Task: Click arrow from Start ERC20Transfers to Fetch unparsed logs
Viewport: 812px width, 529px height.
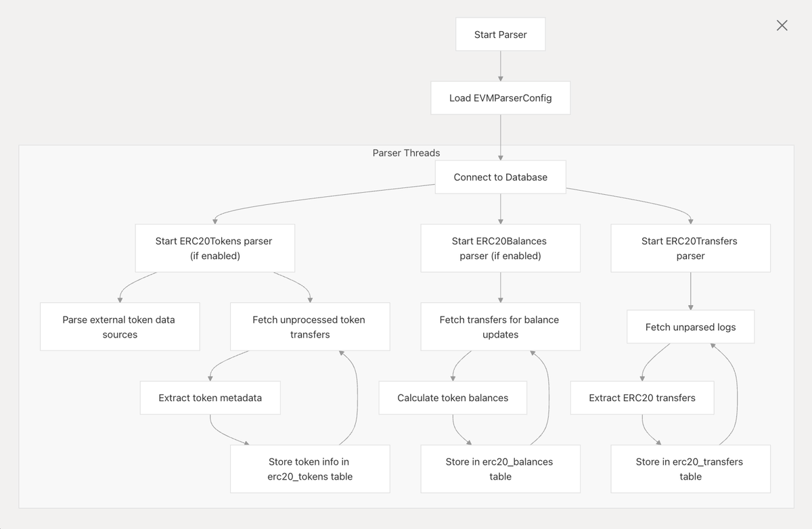Action: 690,291
